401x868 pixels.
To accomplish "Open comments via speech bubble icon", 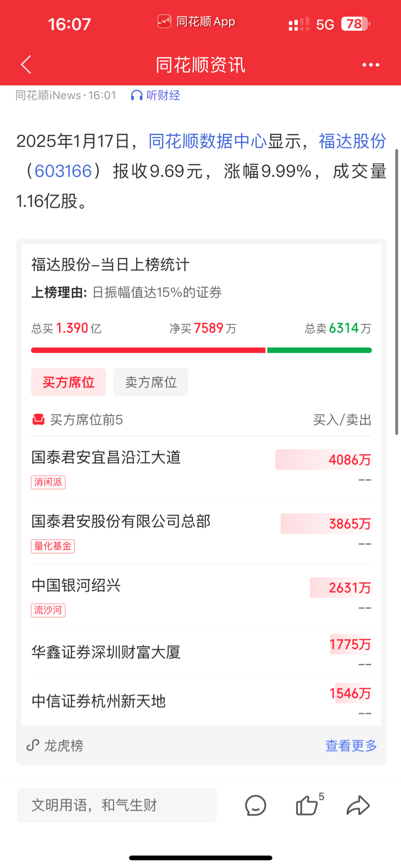I will (x=255, y=805).
